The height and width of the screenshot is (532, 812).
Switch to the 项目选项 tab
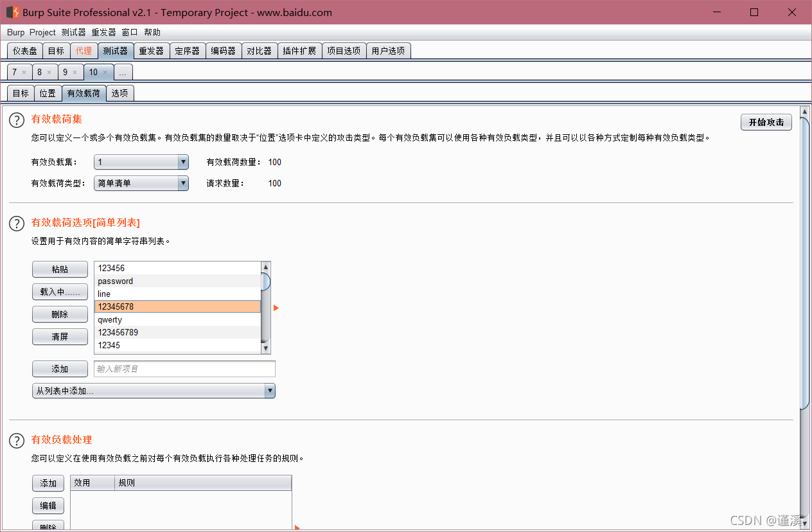[344, 51]
